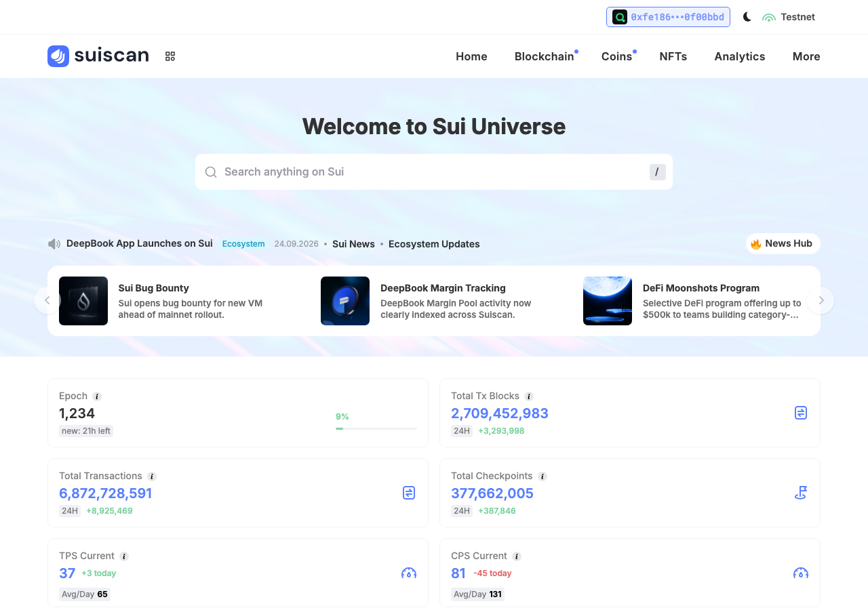The image size is (868, 610).
Task: Open the apps grid icon beside suiscan
Action: [x=170, y=56]
